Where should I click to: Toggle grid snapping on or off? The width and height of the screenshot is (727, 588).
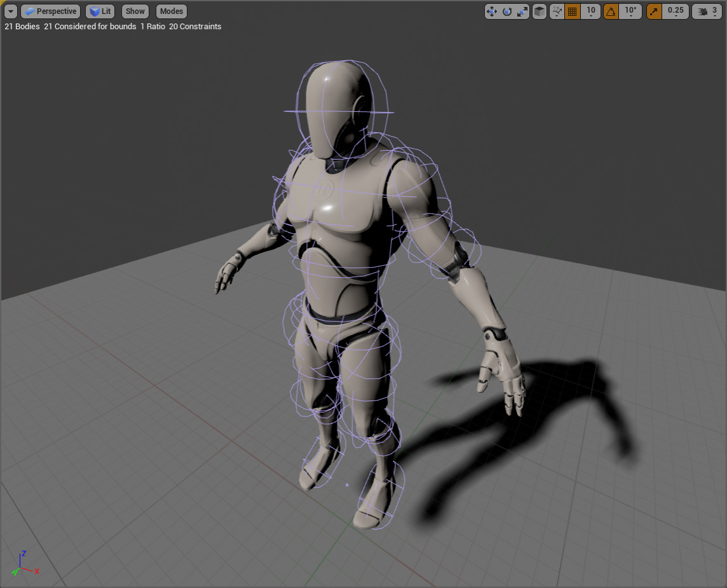pyautogui.click(x=572, y=11)
